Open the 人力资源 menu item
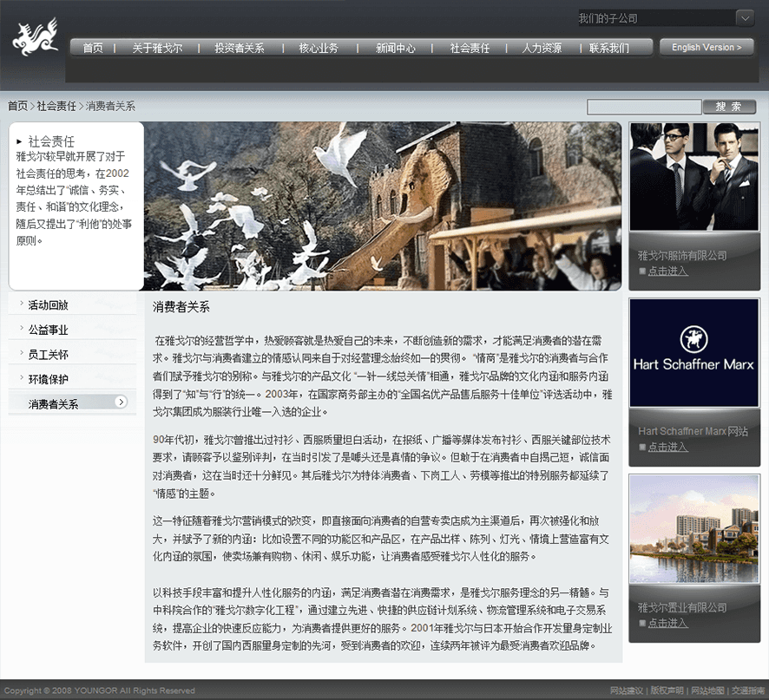769x700 pixels. [542, 49]
